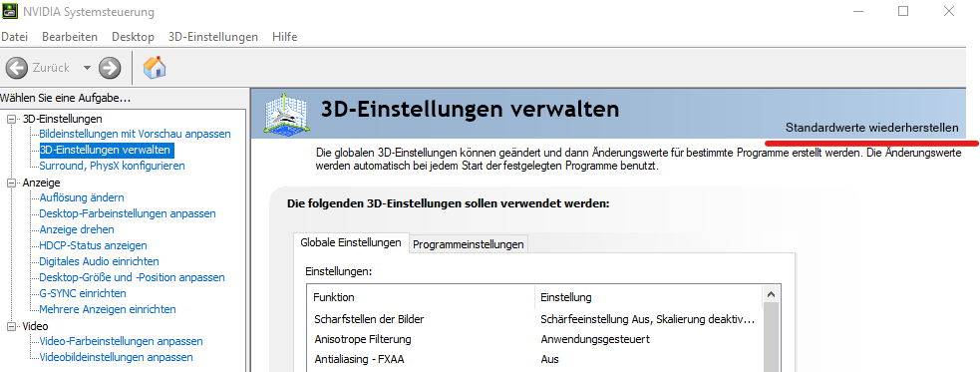Select Bildeinstellungen mit Vorschau anpassen
The height and width of the screenshot is (372, 980).
click(135, 134)
